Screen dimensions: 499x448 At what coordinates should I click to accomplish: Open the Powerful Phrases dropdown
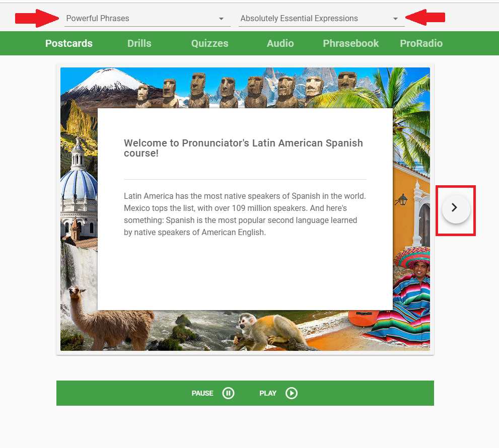pyautogui.click(x=148, y=19)
